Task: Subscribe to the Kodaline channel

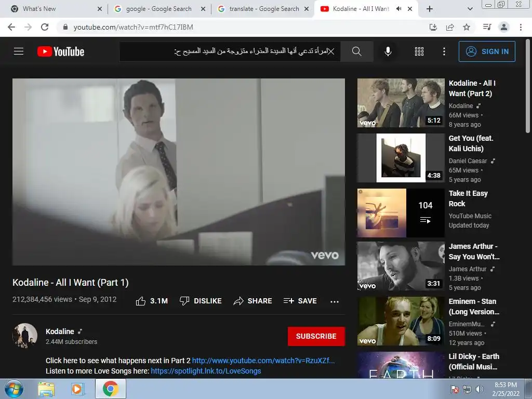Action: (x=316, y=336)
